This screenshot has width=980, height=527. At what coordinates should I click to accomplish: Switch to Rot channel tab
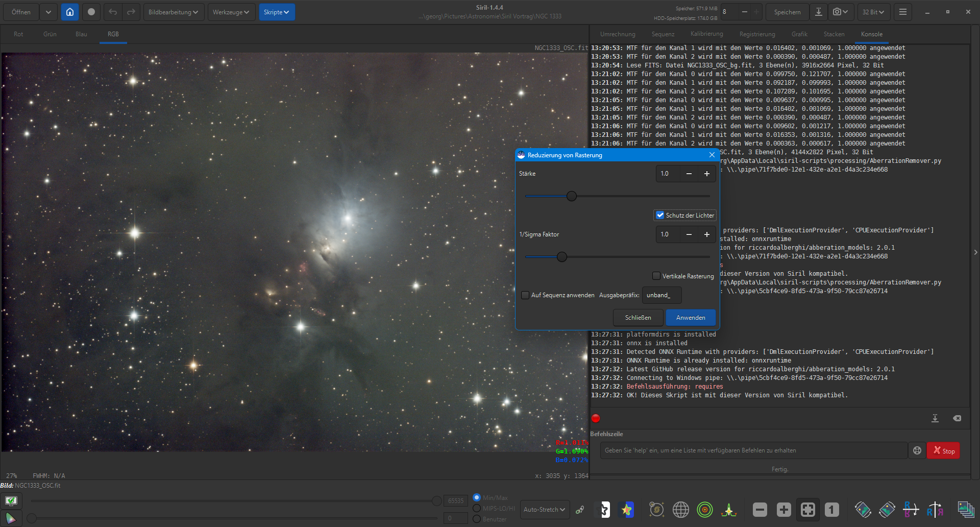(x=18, y=34)
